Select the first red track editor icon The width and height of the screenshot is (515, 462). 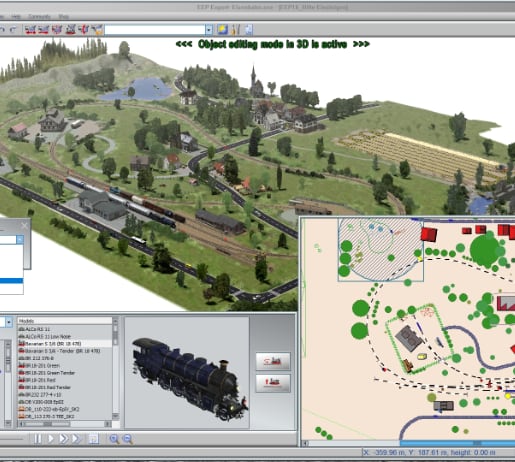[30, 30]
